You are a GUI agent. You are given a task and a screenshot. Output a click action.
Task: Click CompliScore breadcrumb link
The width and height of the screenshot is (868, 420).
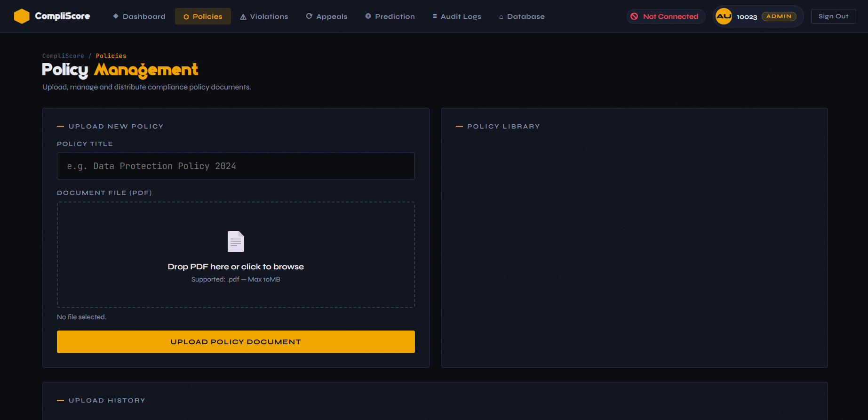point(63,56)
